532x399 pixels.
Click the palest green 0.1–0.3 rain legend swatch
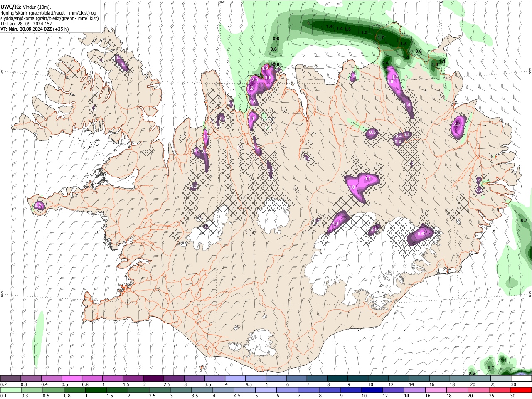(11, 390)
